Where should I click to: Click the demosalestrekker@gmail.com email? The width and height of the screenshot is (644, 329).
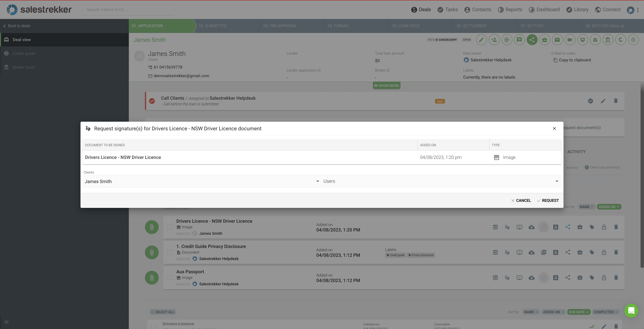181,76
